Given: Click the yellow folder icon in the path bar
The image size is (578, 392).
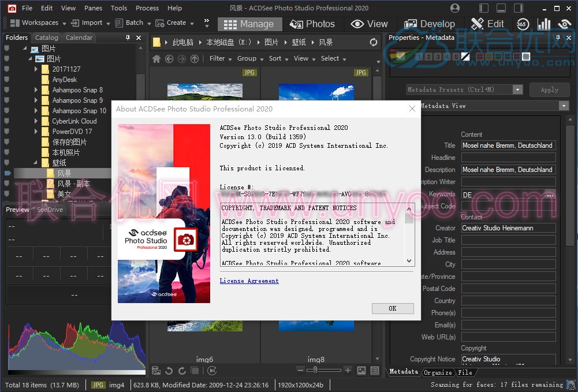Looking at the screenshot, I should click(156, 42).
